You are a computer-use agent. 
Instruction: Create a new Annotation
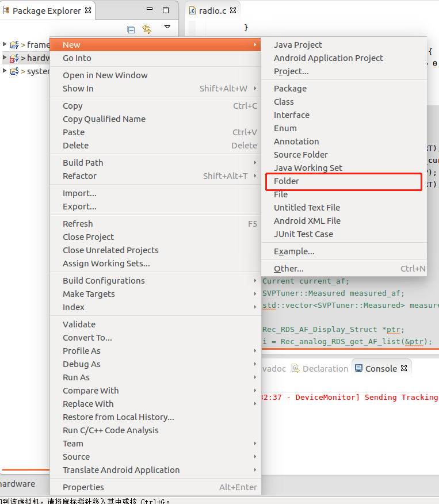pyautogui.click(x=344, y=142)
